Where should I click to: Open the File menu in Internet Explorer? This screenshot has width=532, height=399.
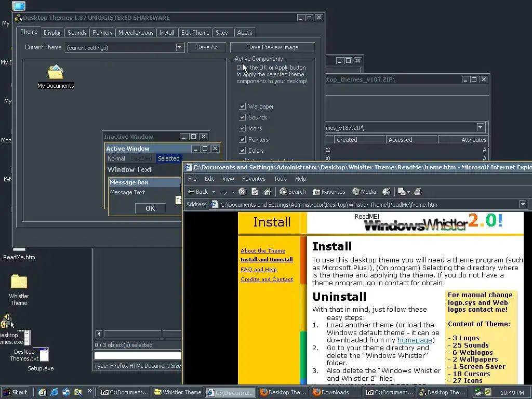pos(192,179)
